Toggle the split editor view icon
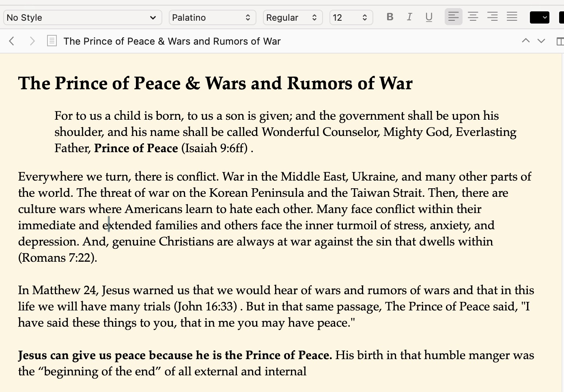 [560, 41]
